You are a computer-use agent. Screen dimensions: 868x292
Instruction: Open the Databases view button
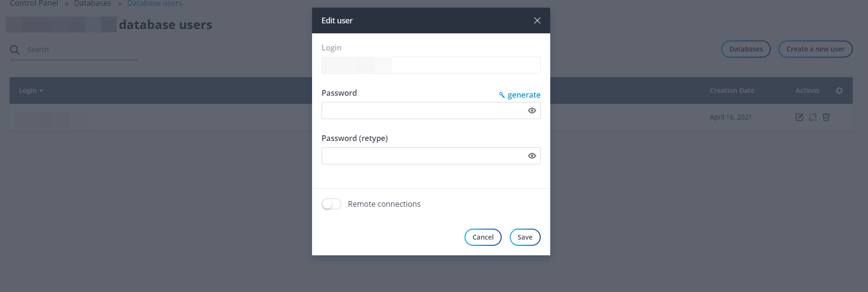click(746, 49)
